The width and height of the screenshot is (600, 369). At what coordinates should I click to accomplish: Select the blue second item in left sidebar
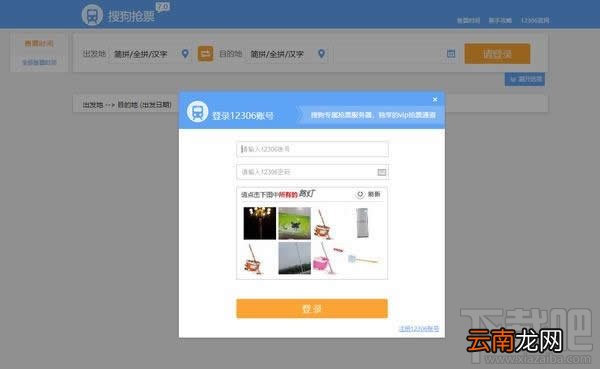39,62
